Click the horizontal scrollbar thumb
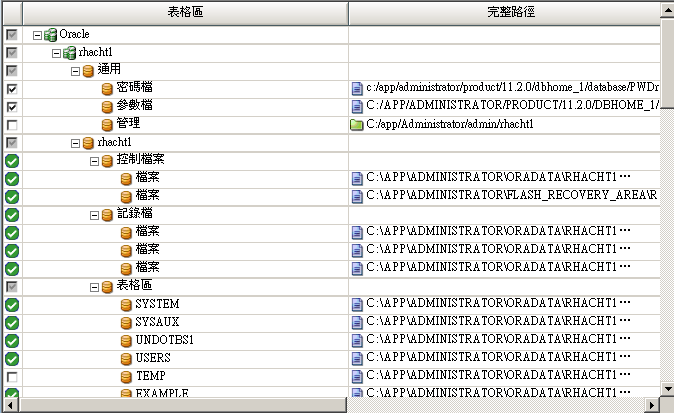 (x=183, y=405)
